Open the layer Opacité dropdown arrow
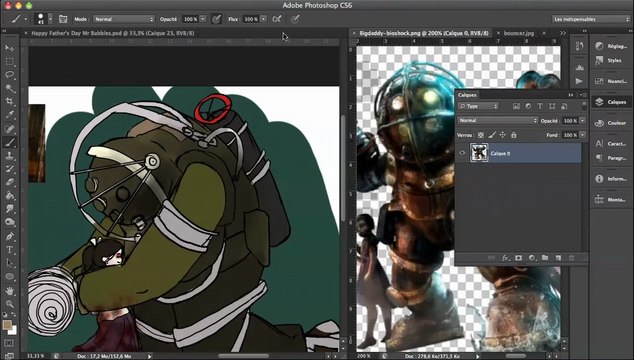The height and width of the screenshot is (360, 634). (x=583, y=121)
